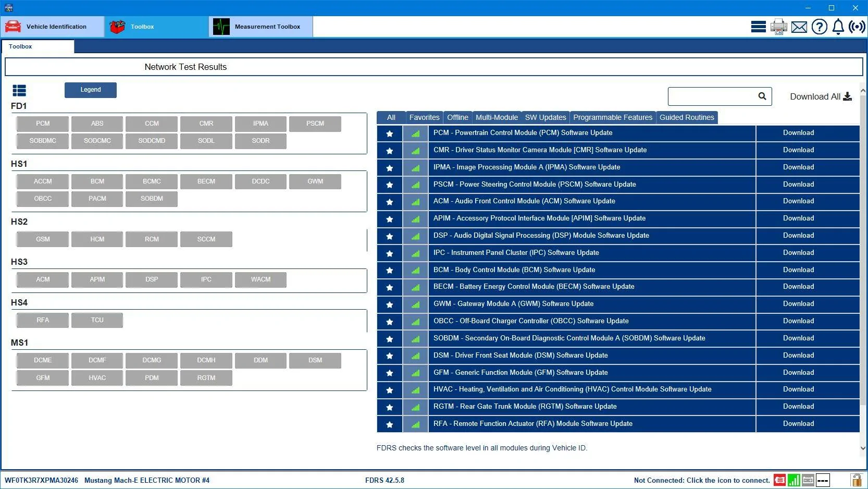The height and width of the screenshot is (489, 868).
Task: Select the Favorites filter tab
Action: [x=424, y=118]
